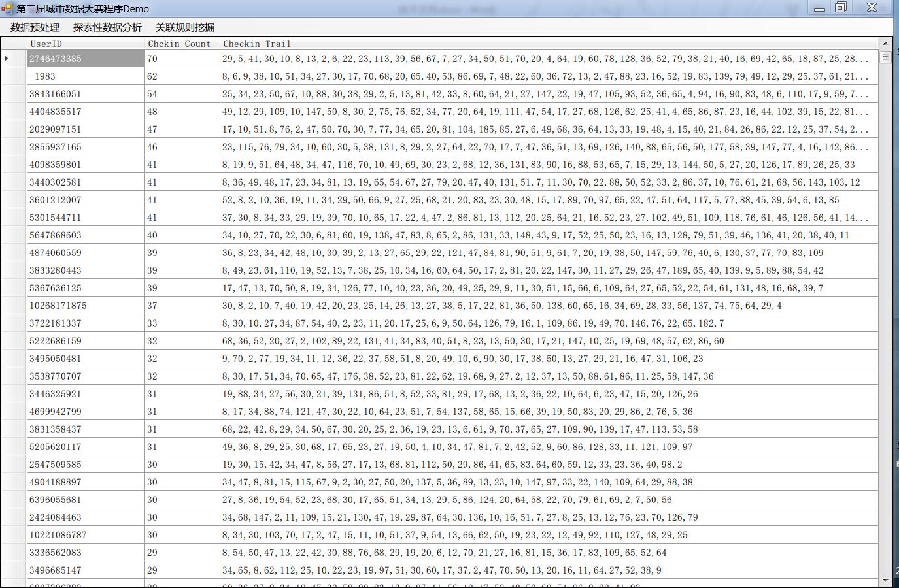The image size is (899, 588).
Task: Select UserID cell 3495050481
Action: coord(86,359)
